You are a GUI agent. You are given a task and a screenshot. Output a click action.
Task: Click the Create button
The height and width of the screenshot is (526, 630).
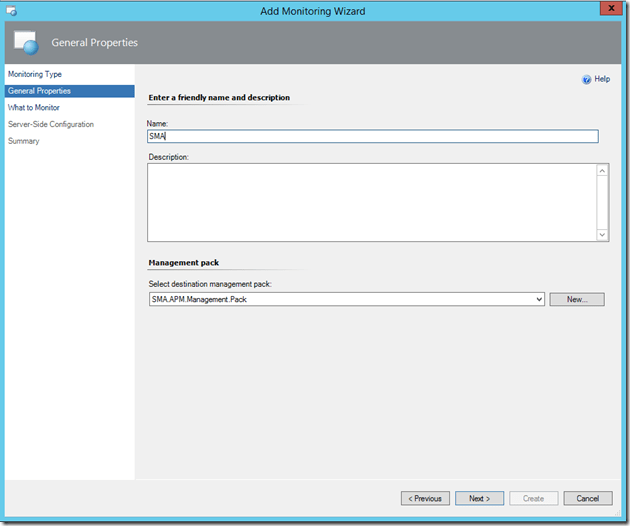(x=533, y=498)
